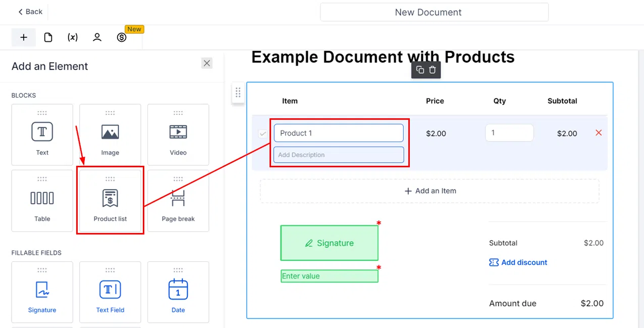Close the Add an Element panel

(207, 63)
